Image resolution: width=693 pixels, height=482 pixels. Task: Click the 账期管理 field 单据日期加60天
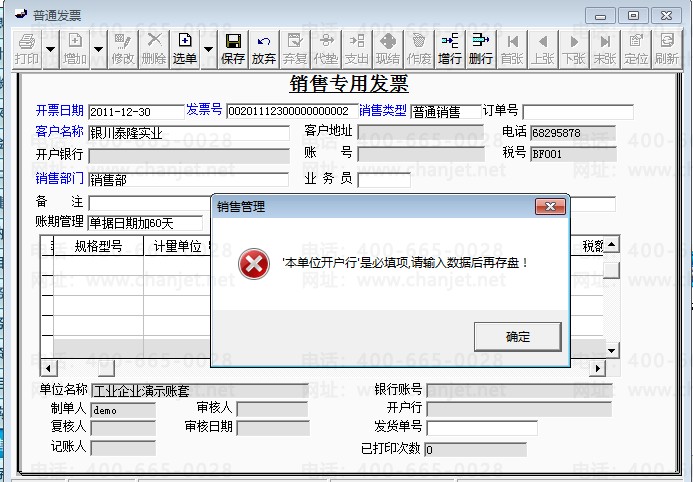(145, 223)
